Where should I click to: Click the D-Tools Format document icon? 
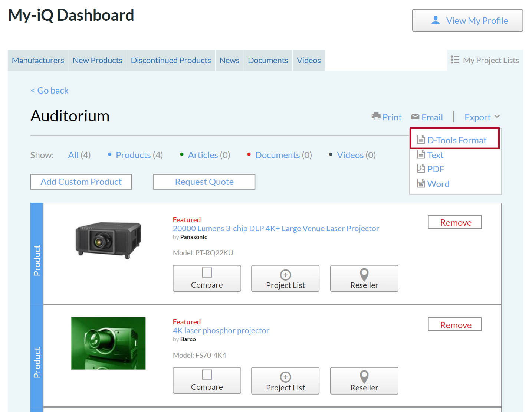tap(421, 140)
